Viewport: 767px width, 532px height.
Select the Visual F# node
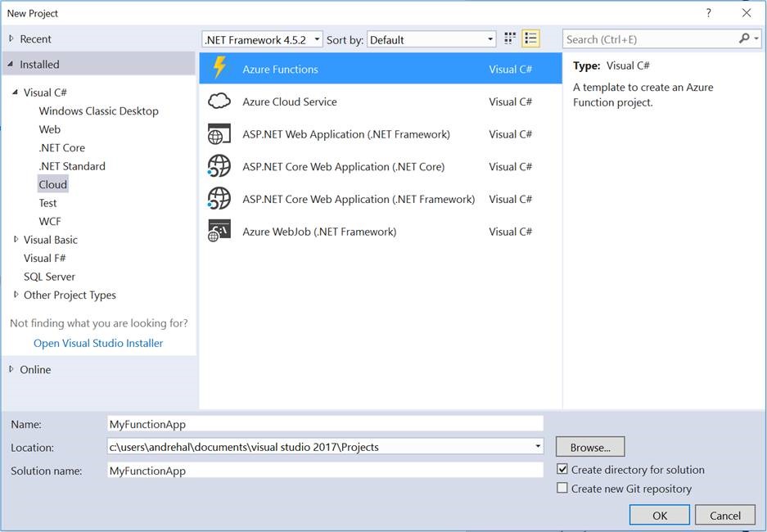pos(44,258)
